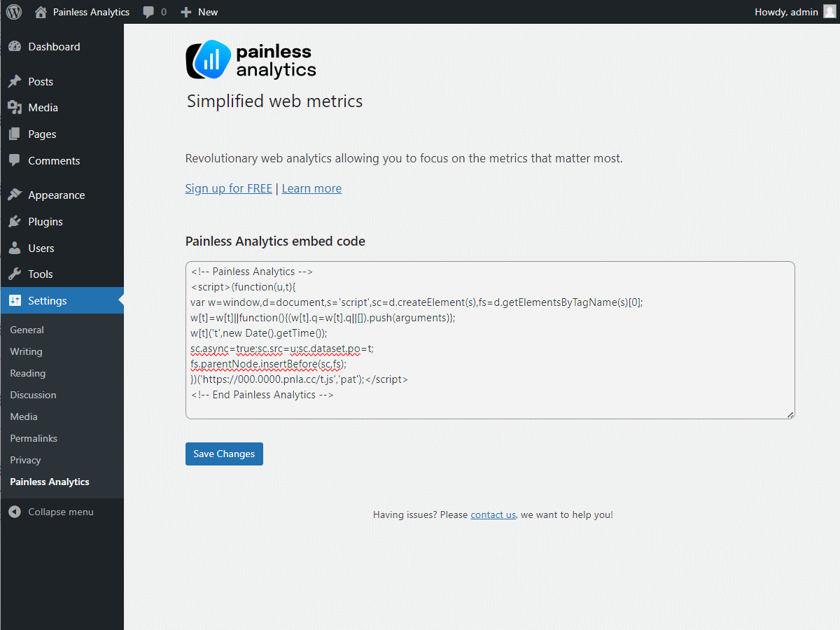Click the Simplified web metrics heading
The height and width of the screenshot is (630, 840).
(x=274, y=101)
